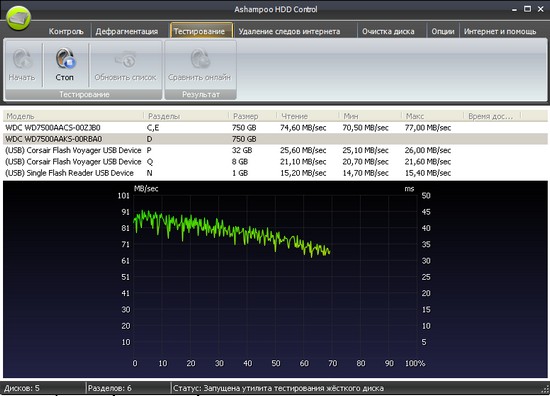This screenshot has height=396, width=550.
Task: Open the Опции tab
Action: pyautogui.click(x=443, y=31)
